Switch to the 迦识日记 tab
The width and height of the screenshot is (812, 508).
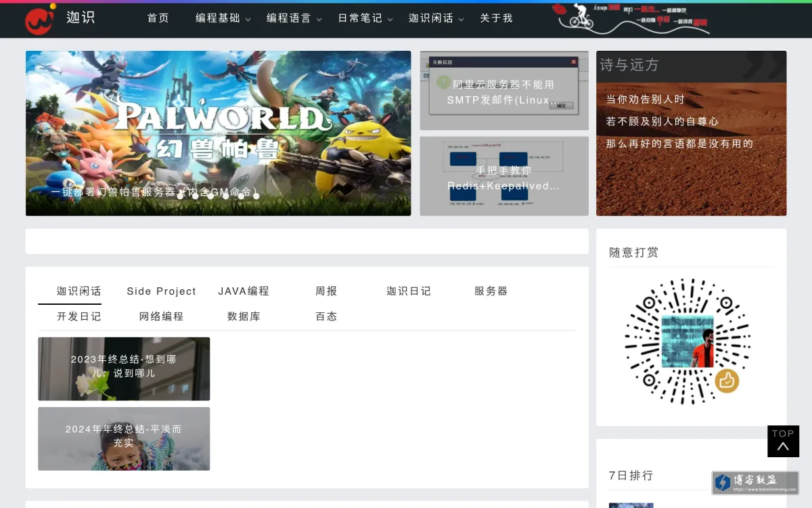pos(409,291)
